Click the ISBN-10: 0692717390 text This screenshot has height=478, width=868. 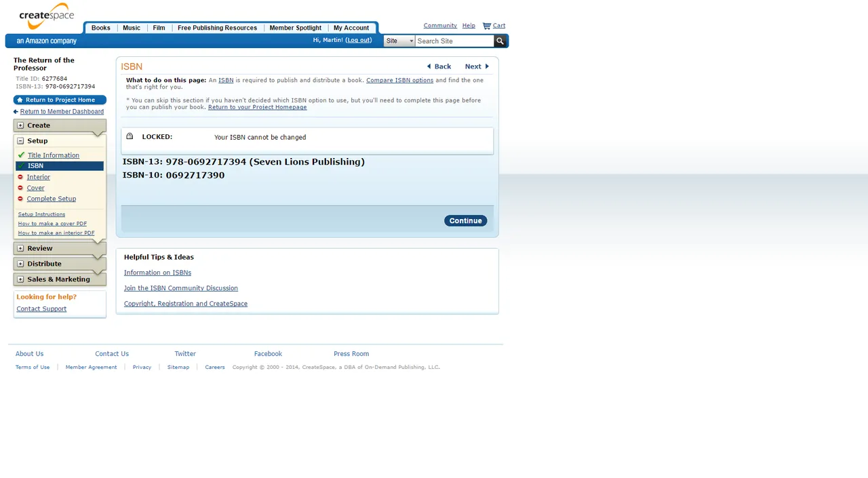click(174, 175)
